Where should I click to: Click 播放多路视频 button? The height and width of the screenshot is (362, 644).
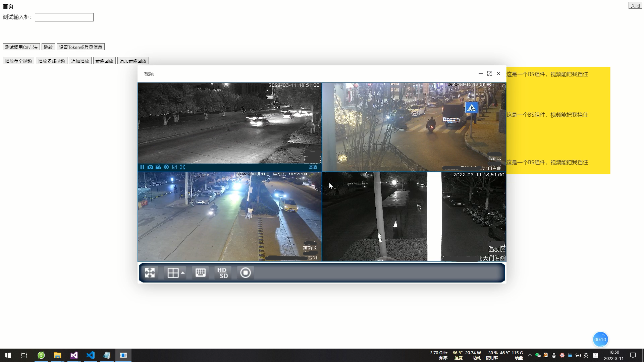click(52, 61)
